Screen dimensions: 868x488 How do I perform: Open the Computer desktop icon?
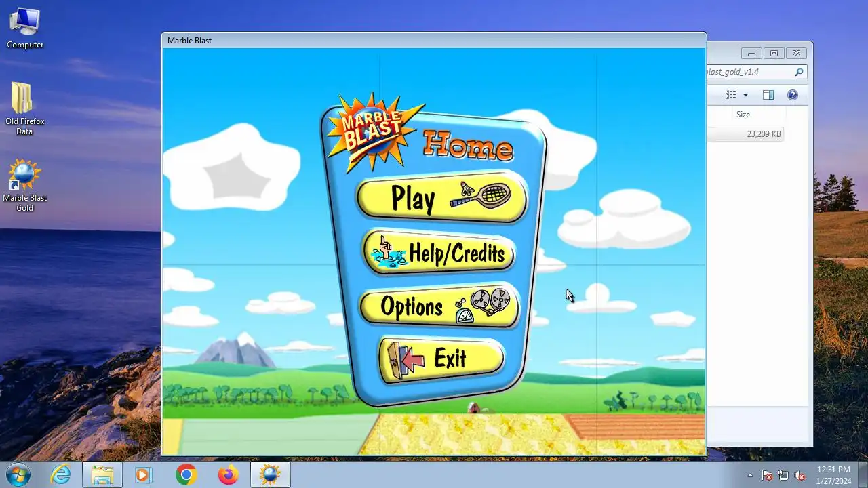click(25, 28)
